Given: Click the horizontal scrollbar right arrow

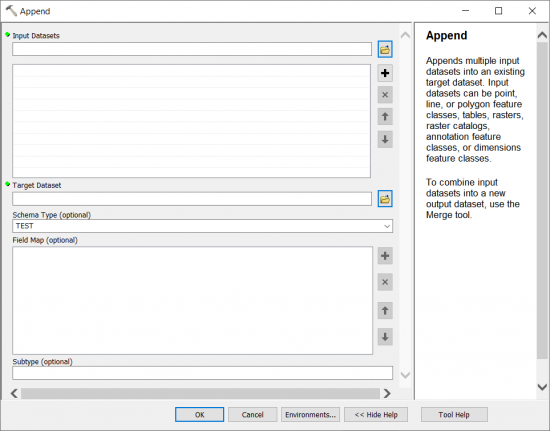Looking at the screenshot, I should pos(387,393).
